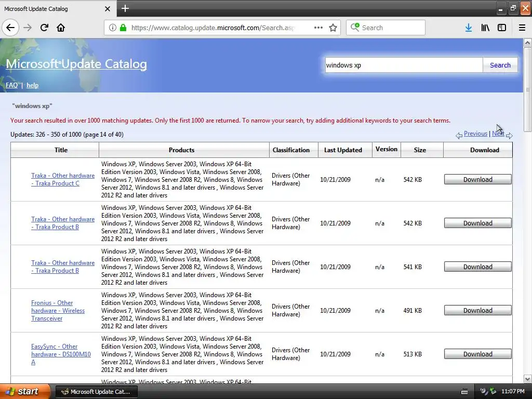Show site information via the info icon
Image resolution: width=532 pixels, height=399 pixels.
(112, 28)
